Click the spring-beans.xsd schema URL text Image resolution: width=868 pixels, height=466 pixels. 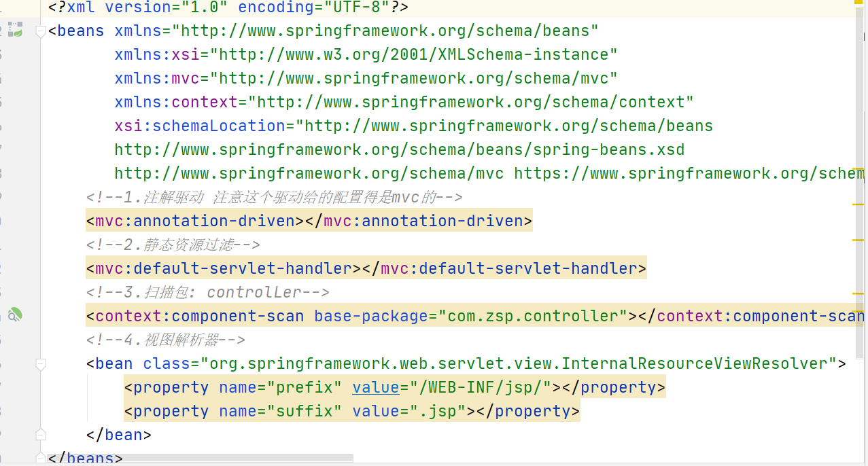pyautogui.click(x=399, y=149)
